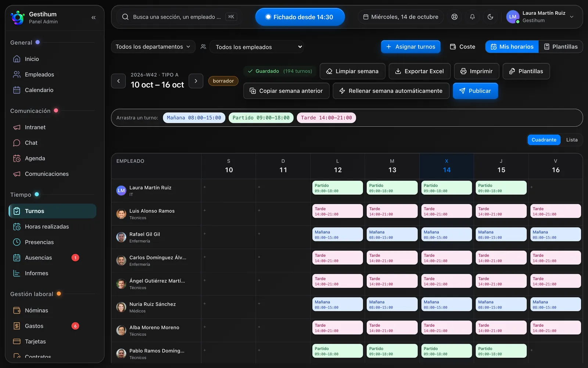Switch to Lista view
588x368 pixels.
tap(572, 140)
